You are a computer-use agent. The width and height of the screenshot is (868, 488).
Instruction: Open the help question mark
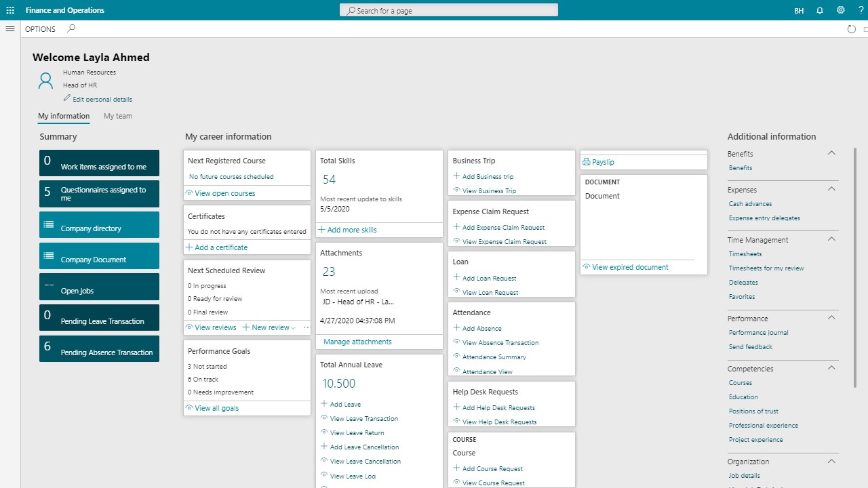click(x=860, y=10)
